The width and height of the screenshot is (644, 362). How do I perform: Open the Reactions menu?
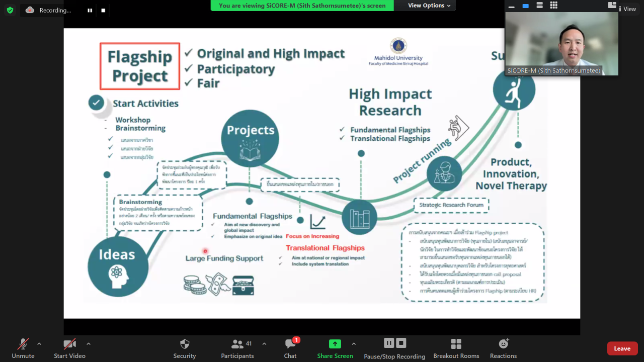[x=503, y=348]
